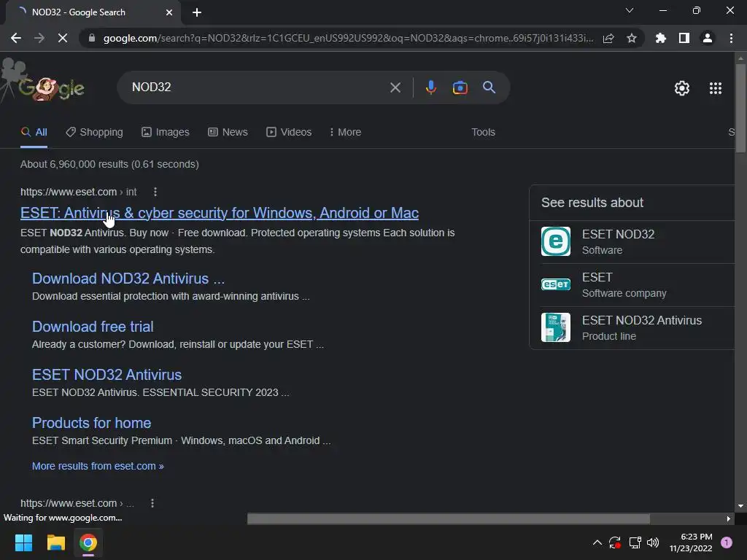Open Download NOD32 Antivirus link
747x560 pixels.
(x=128, y=279)
